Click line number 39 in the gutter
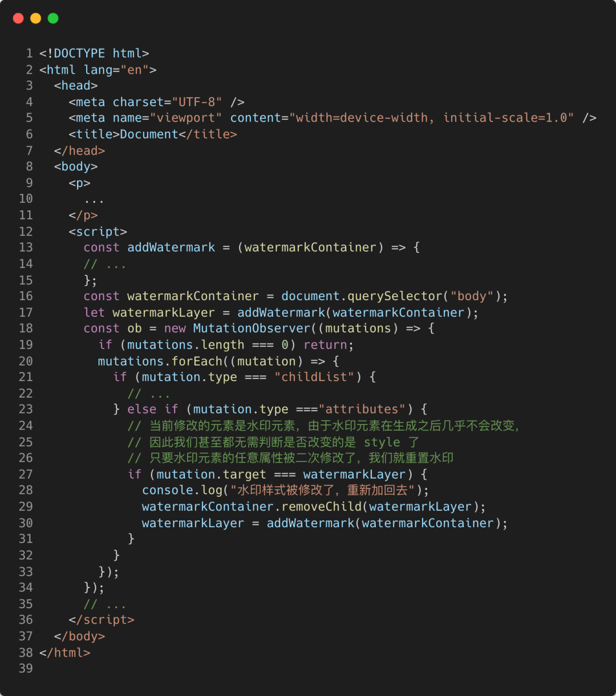The height and width of the screenshot is (696, 616). (26, 668)
